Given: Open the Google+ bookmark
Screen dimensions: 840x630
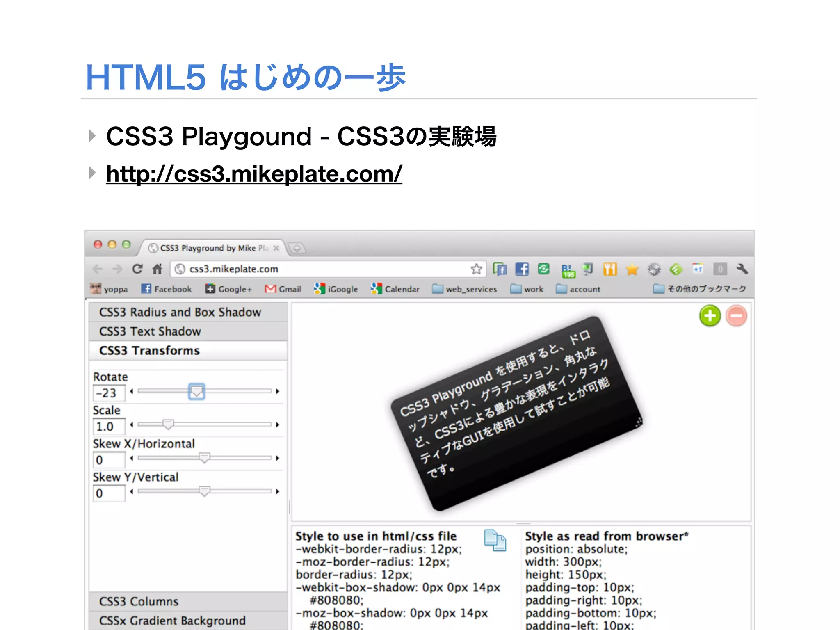Looking at the screenshot, I should coord(228,289).
